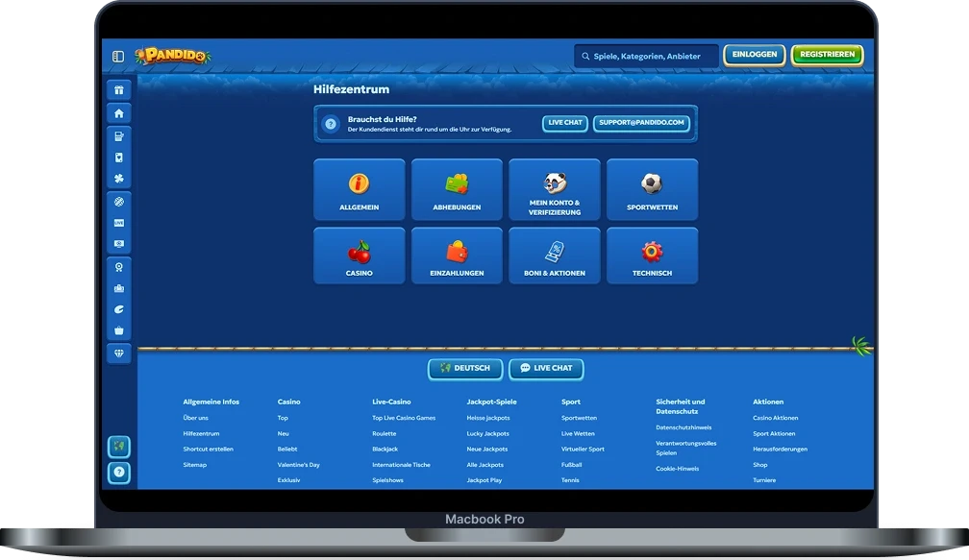This screenshot has height=560, width=969.
Task: Select the Abhebungen category tile
Action: tap(457, 190)
